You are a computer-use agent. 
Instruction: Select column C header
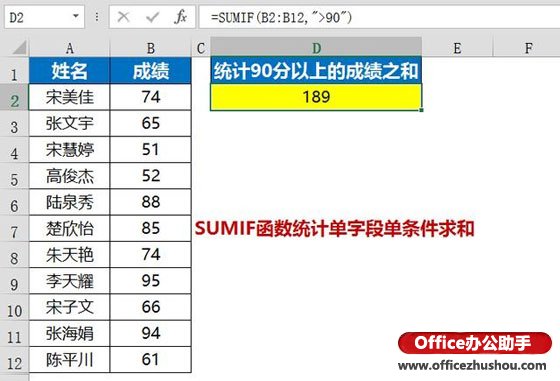click(x=201, y=47)
